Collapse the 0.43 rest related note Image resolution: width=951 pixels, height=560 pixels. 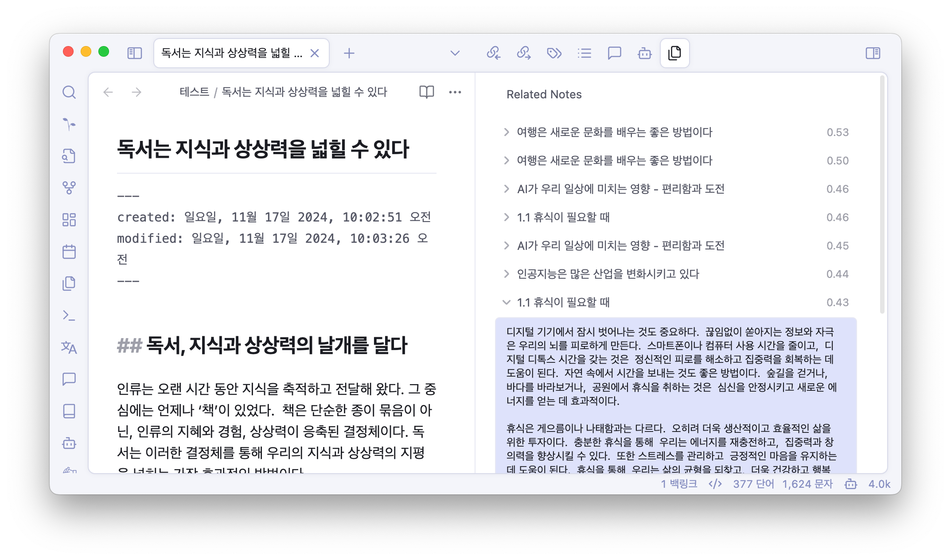507,302
